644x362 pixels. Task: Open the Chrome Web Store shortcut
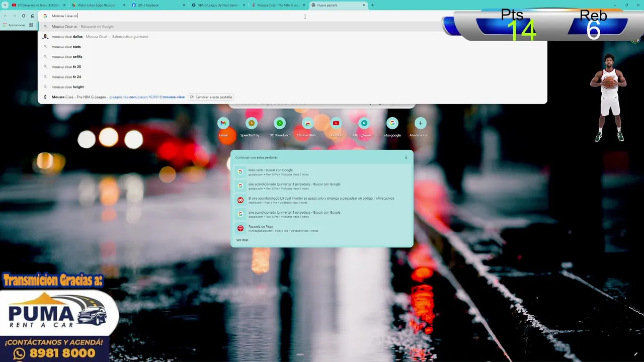pyautogui.click(x=307, y=127)
